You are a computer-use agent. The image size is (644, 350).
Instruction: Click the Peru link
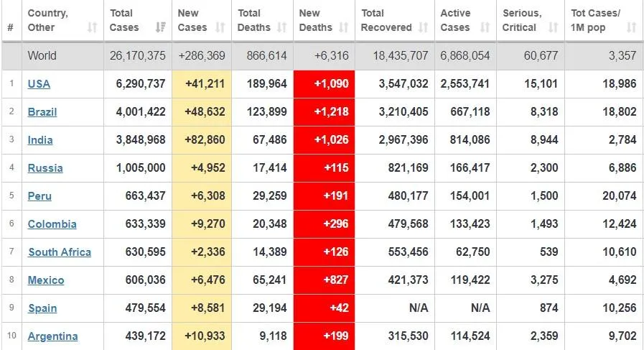coord(39,196)
